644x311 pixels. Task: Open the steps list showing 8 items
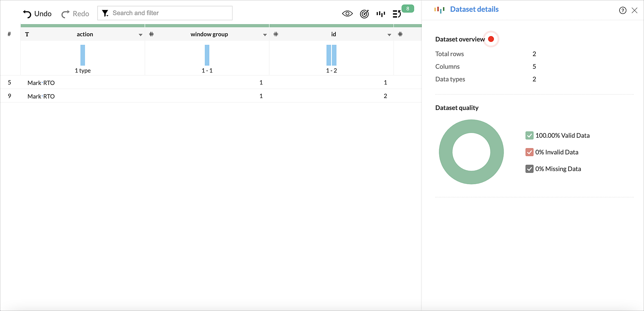point(397,14)
